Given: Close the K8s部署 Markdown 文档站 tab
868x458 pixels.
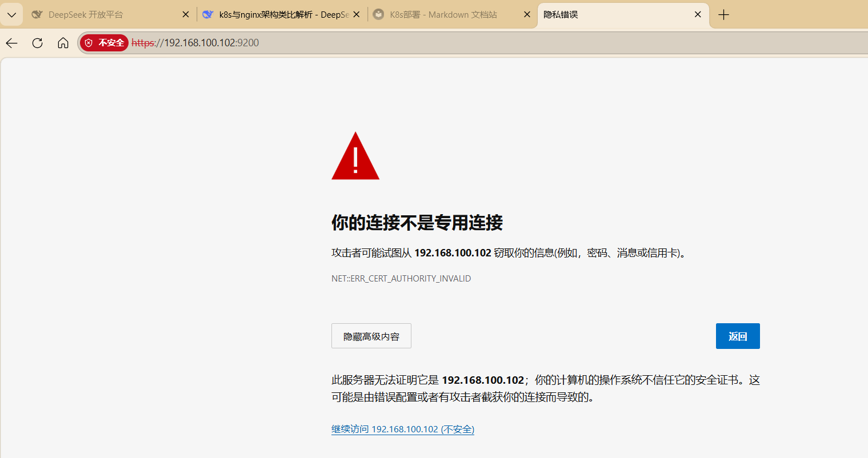Looking at the screenshot, I should tap(527, 15).
